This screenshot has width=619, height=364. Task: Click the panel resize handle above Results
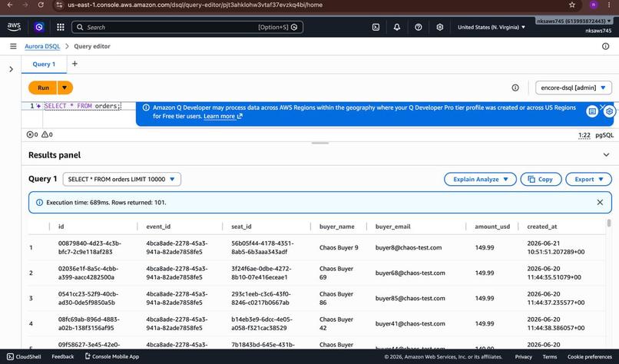click(x=320, y=143)
